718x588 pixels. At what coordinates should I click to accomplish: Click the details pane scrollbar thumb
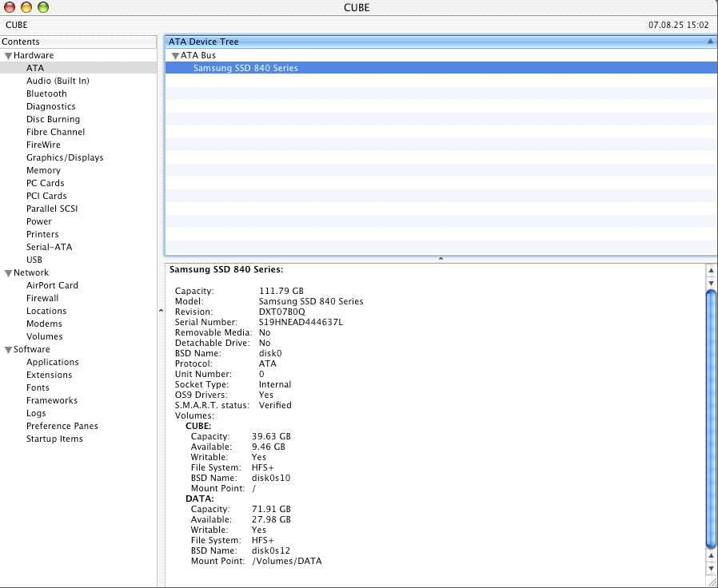click(x=711, y=419)
